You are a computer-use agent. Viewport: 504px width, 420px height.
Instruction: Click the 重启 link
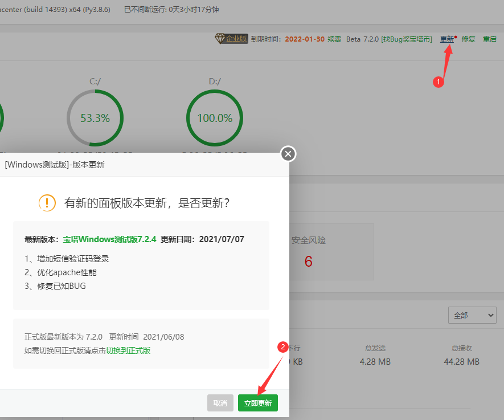490,39
